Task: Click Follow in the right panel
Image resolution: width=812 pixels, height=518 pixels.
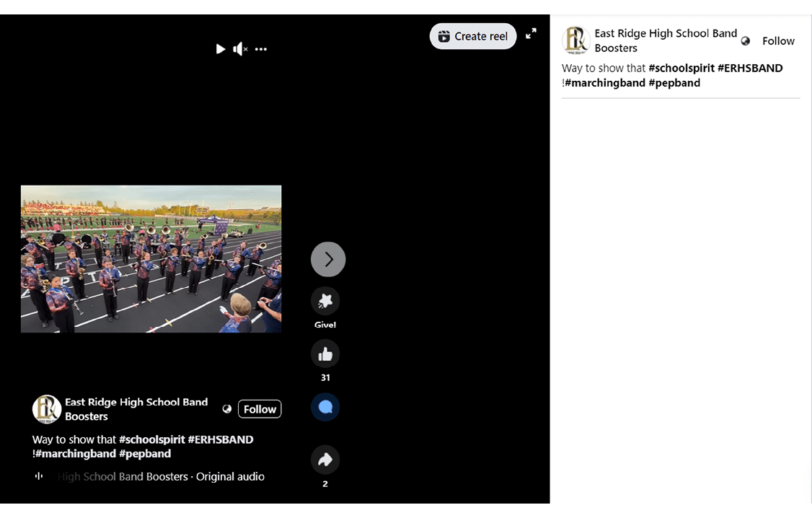Action: pyautogui.click(x=778, y=41)
